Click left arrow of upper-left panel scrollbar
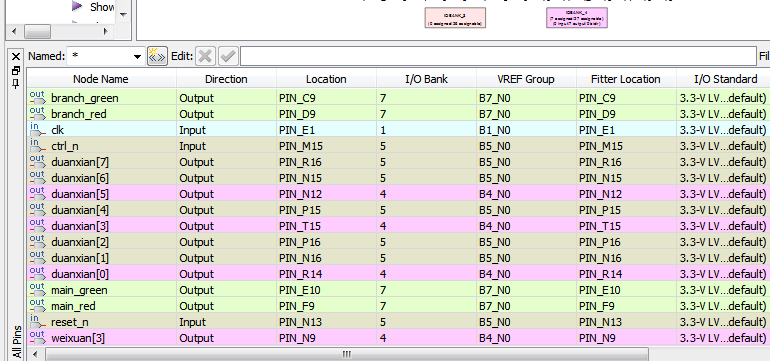The image size is (770, 361). coord(14,31)
